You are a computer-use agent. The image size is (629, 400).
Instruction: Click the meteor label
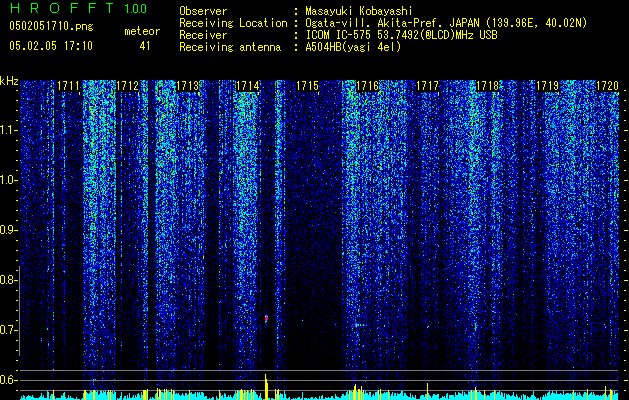point(142,31)
